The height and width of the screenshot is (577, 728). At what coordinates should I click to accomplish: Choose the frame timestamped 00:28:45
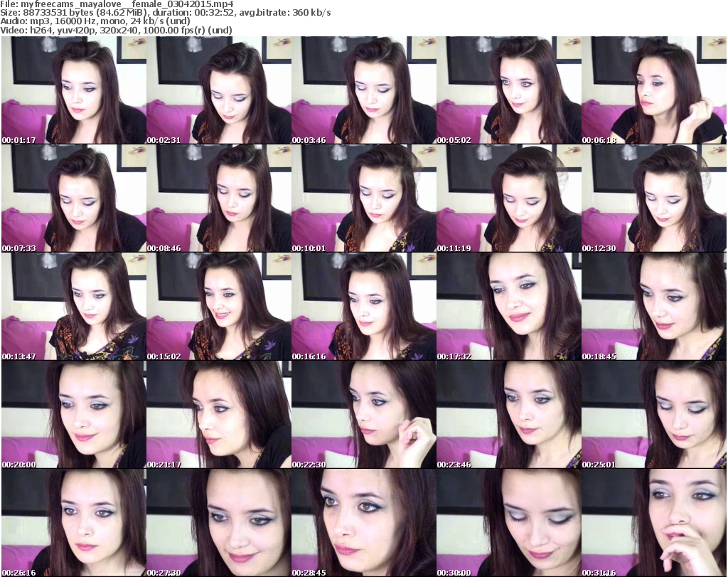[363, 523]
